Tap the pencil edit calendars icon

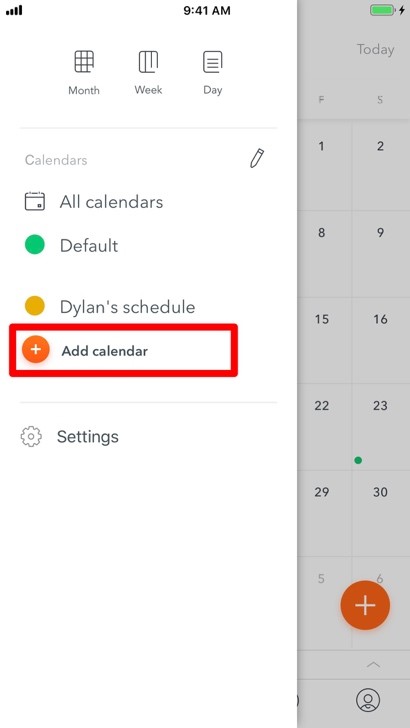[x=257, y=158]
